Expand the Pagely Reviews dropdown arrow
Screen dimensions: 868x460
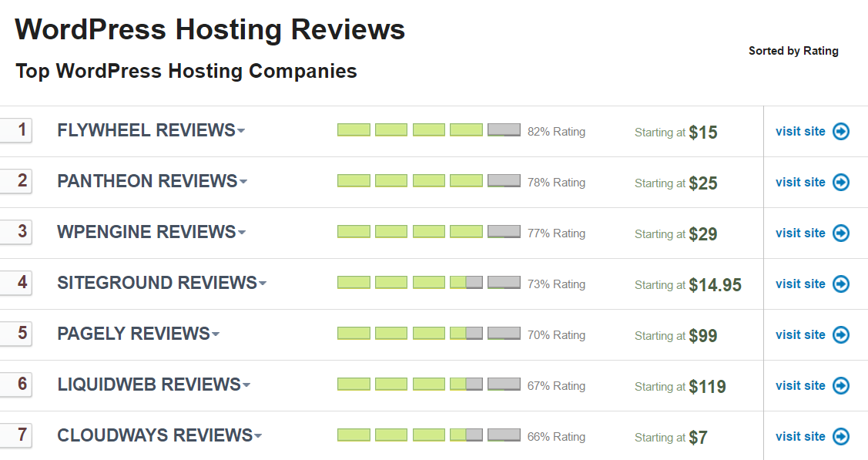click(216, 335)
